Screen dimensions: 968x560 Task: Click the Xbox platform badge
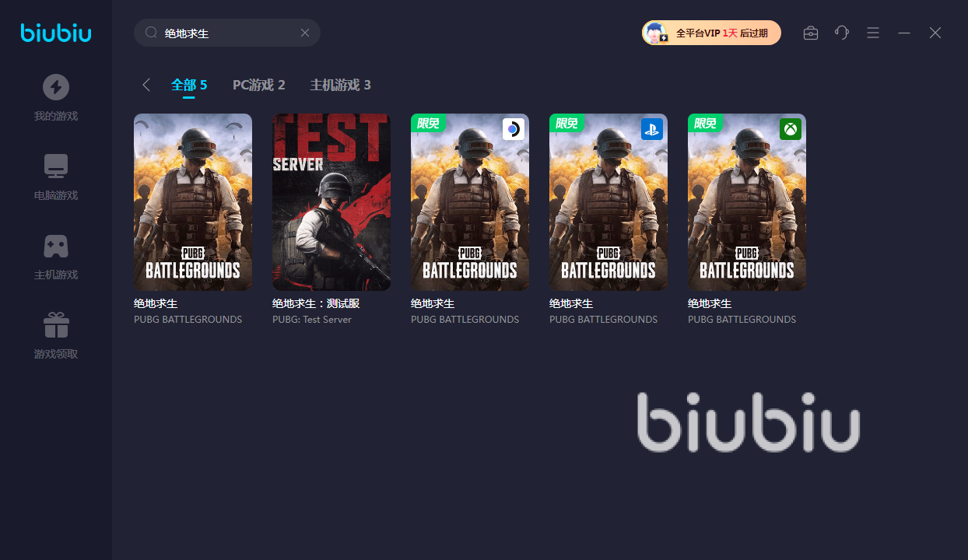tap(791, 129)
